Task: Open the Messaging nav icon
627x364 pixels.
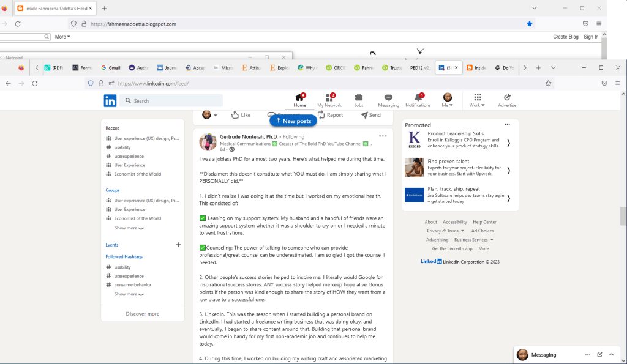Action: tap(388, 97)
